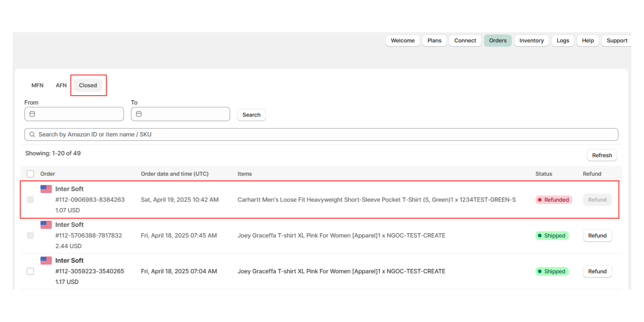Viewport: 644px width, 322px height.
Task: Switch to the MFN tab
Action: click(x=37, y=85)
